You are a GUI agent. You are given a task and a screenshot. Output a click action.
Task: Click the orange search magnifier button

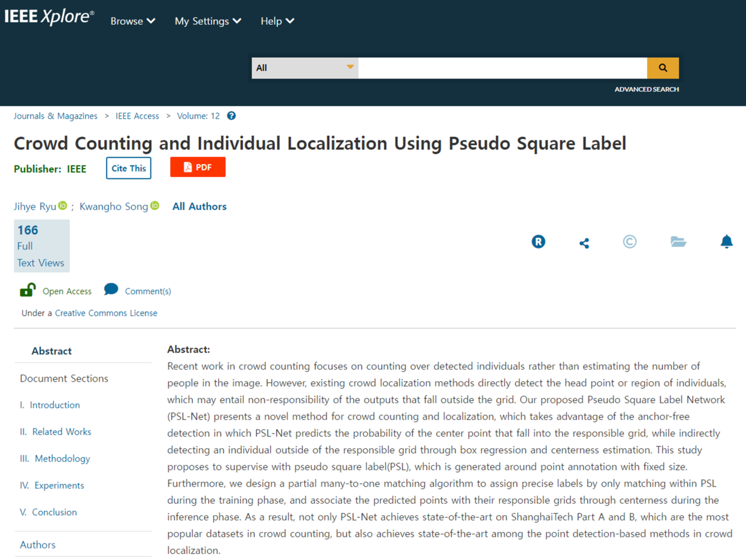click(663, 68)
